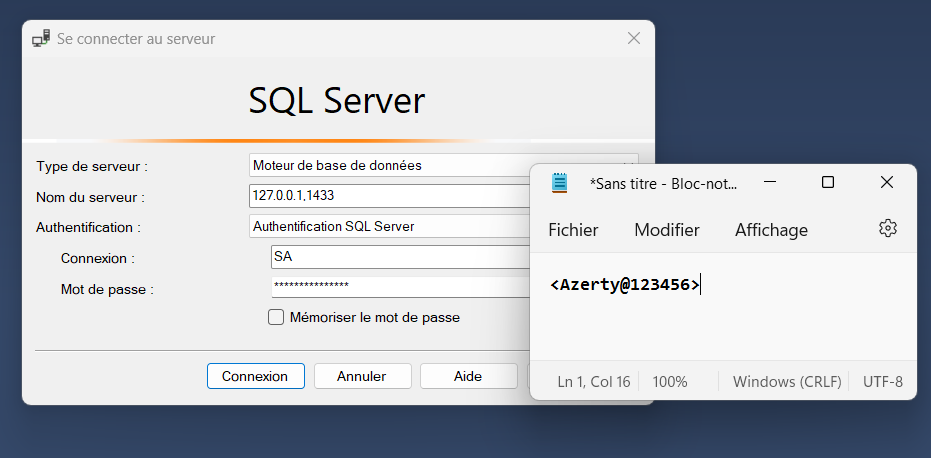Click the Aide button
Screen dimensions: 931x458
point(468,376)
